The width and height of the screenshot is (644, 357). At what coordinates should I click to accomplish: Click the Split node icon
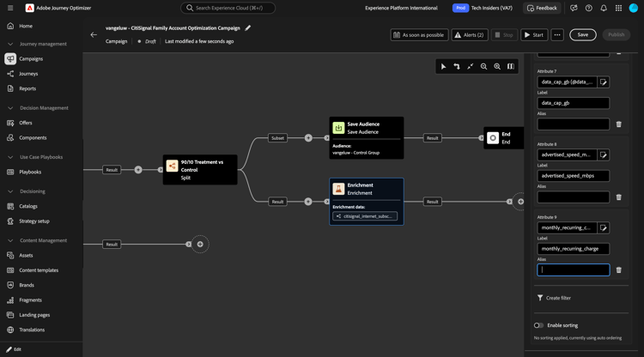click(172, 166)
